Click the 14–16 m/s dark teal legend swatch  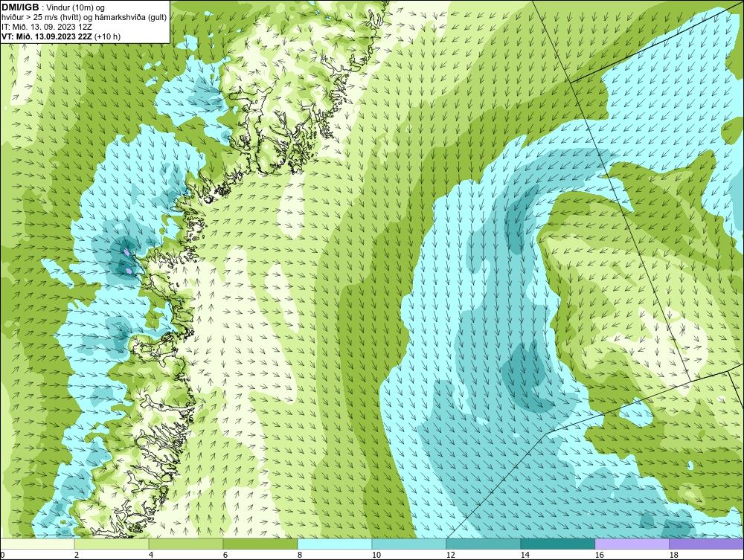(558, 544)
